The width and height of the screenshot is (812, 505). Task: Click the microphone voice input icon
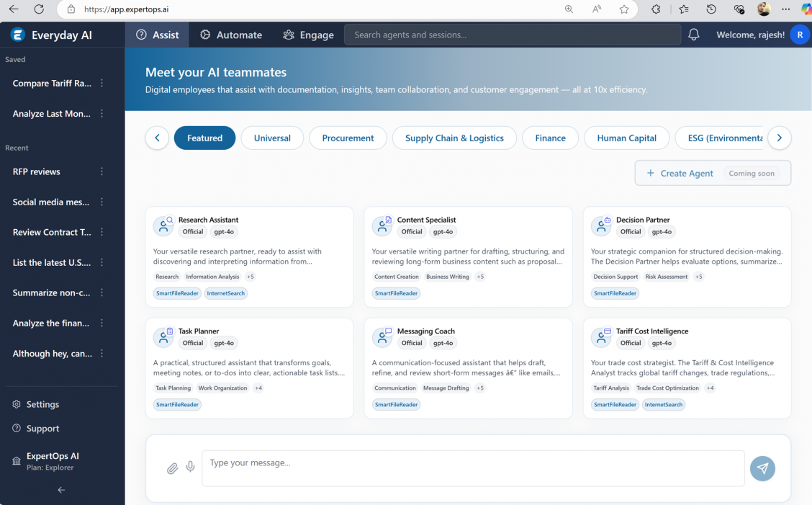[x=190, y=467]
